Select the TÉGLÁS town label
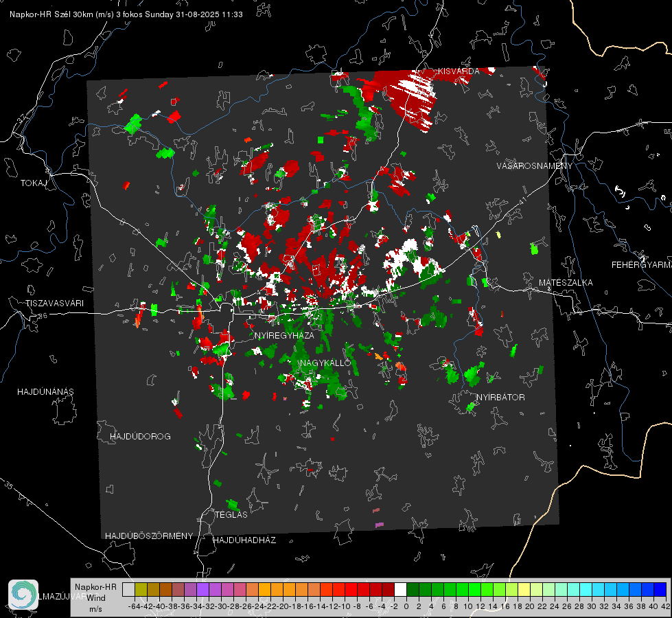The width and height of the screenshot is (672, 618). (231, 514)
